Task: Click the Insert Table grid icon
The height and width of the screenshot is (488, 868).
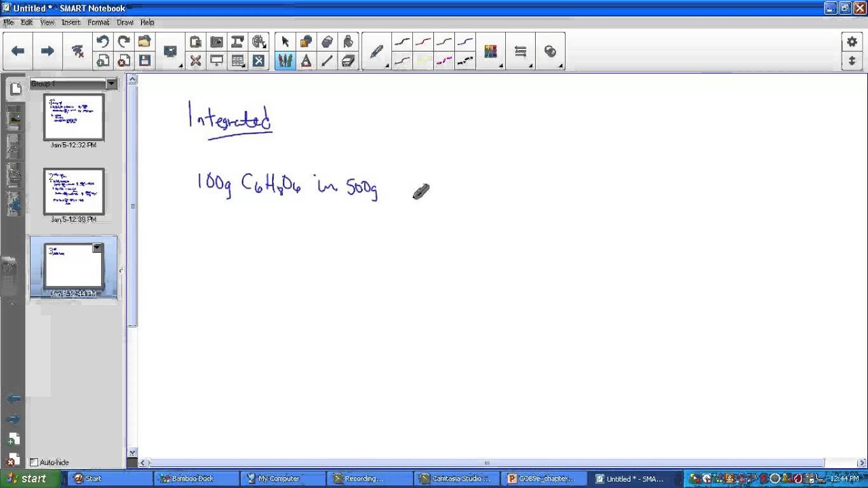Action: (237, 61)
